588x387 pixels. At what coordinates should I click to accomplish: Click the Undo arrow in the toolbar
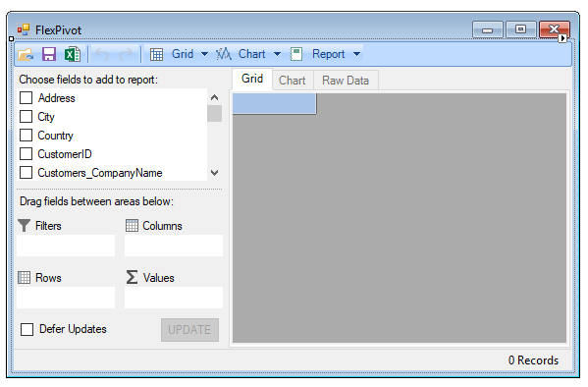pos(102,54)
